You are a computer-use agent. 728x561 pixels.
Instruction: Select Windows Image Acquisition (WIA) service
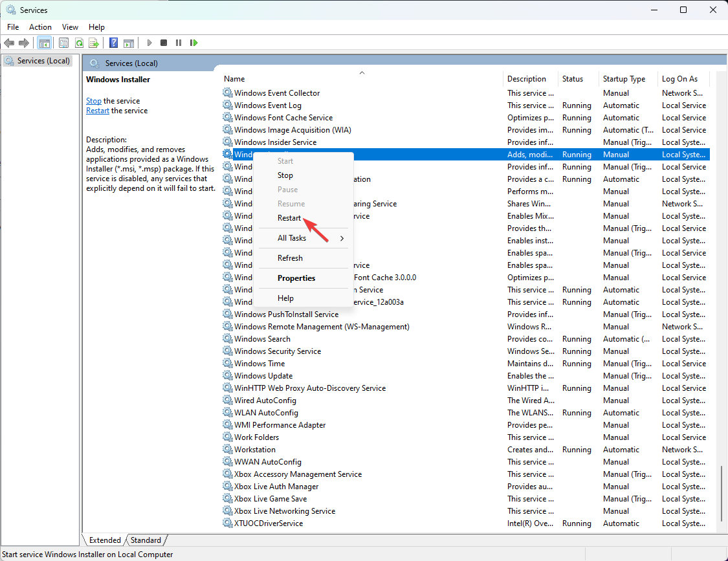point(466,130)
